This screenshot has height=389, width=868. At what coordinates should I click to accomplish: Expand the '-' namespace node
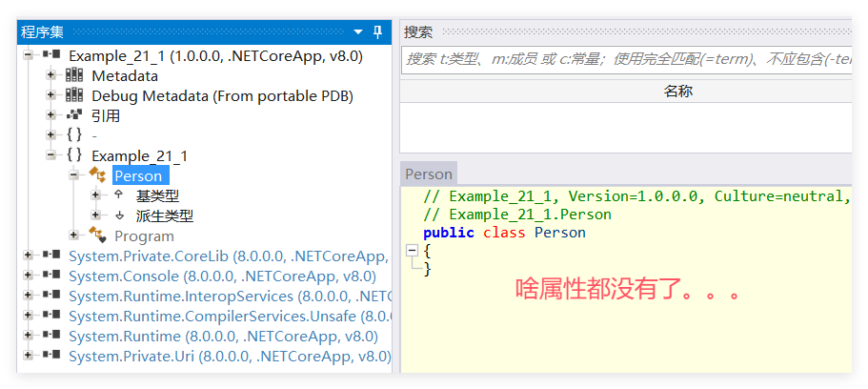click(x=50, y=134)
